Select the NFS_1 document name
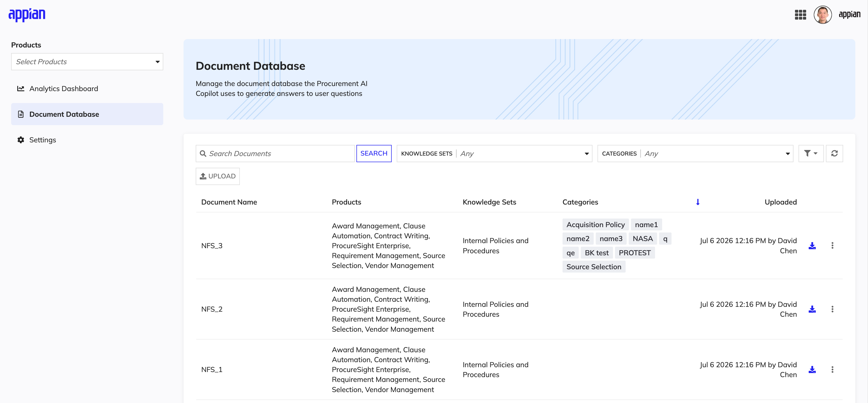Screen dimensions: 868x403 coord(212,370)
